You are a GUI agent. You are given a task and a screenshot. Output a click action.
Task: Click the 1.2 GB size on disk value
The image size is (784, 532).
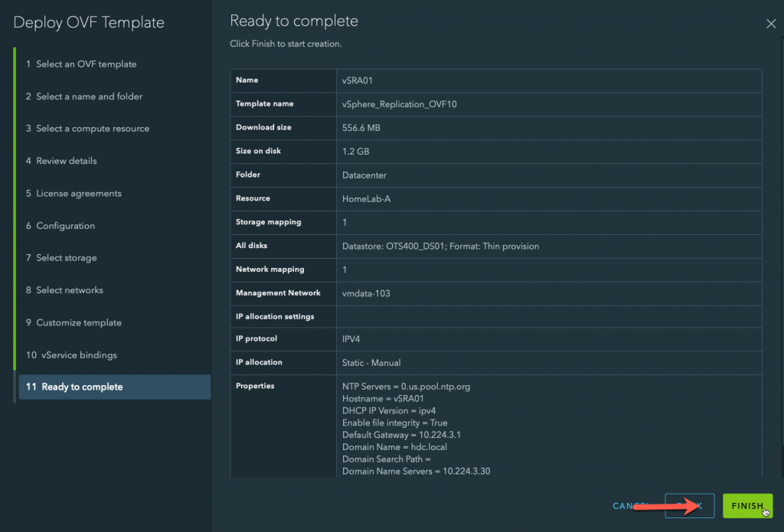click(355, 152)
